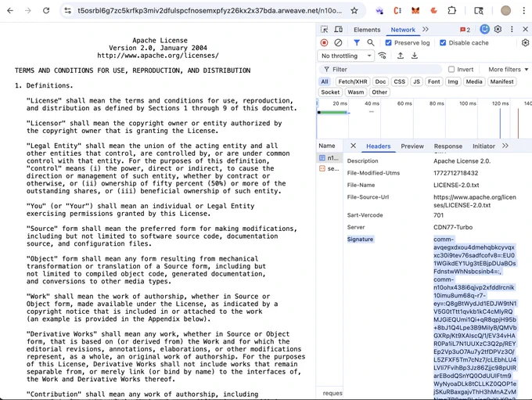
Task: Open the Chrome three-dot menu
Action: point(524,10)
